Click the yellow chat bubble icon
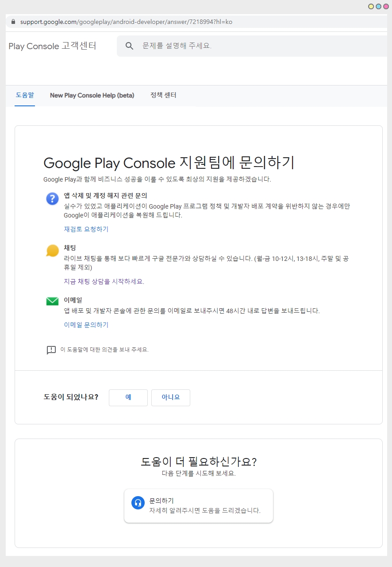Image resolution: width=392 pixels, height=567 pixels. click(52, 251)
